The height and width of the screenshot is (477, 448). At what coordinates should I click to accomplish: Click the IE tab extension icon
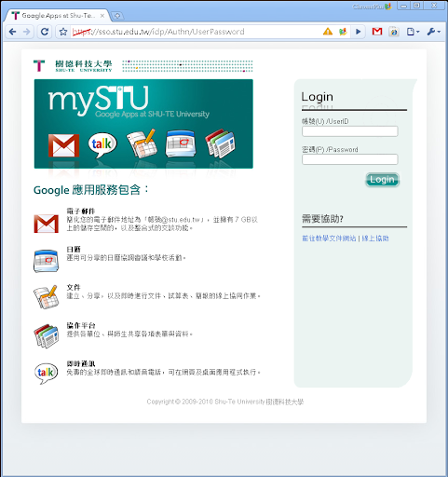pyautogui.click(x=394, y=32)
